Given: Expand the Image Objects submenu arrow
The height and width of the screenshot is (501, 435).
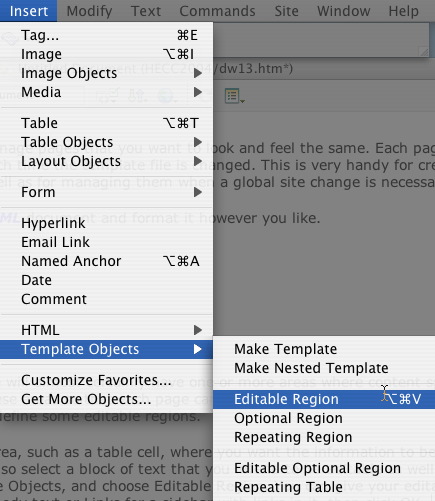Looking at the screenshot, I should click(x=198, y=73).
